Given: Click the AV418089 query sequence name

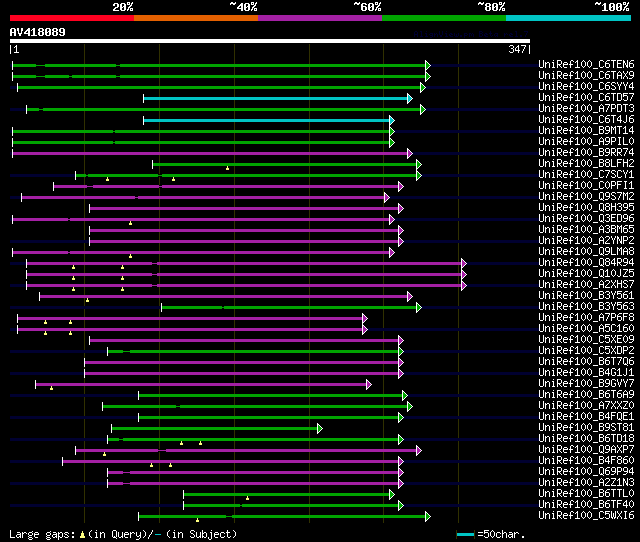Looking at the screenshot, I should coord(38,32).
